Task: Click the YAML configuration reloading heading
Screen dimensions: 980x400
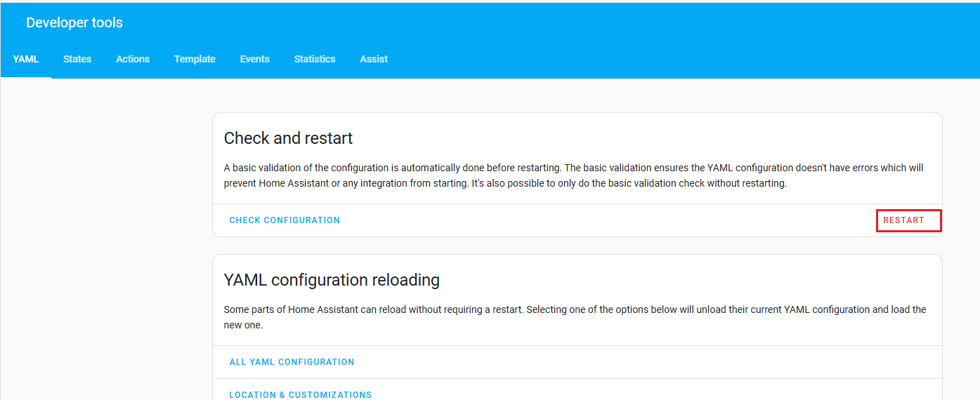Action: point(332,280)
